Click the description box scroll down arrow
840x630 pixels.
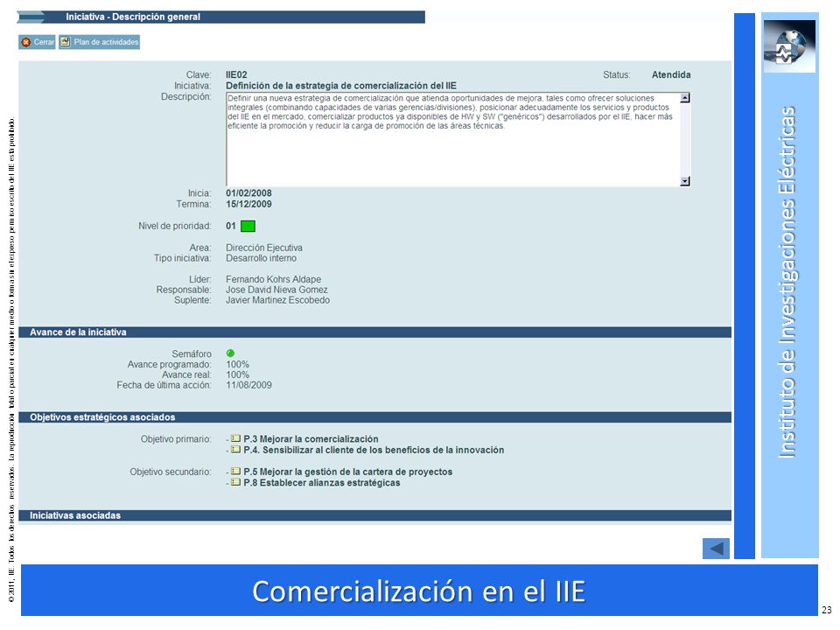(685, 181)
